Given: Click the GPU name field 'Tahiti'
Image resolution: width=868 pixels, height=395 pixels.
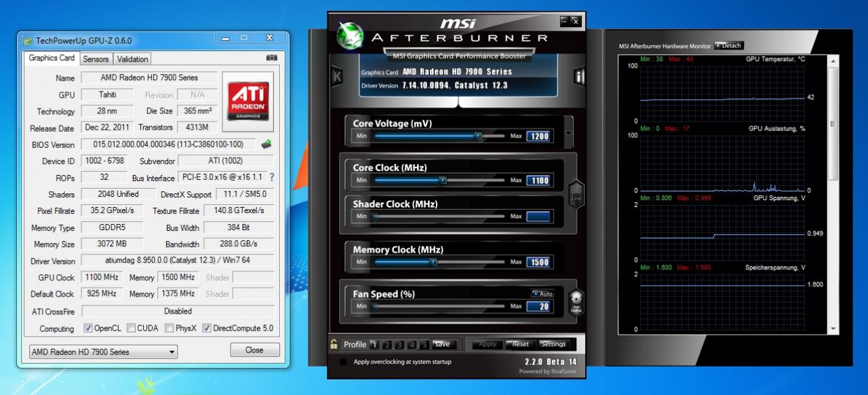Looking at the screenshot, I should [107, 94].
